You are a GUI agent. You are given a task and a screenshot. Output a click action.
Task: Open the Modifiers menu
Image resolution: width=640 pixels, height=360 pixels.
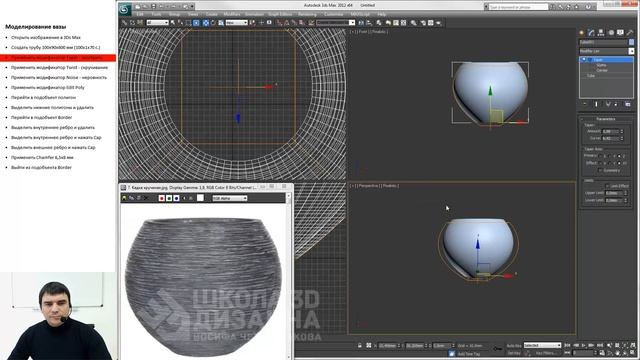pyautogui.click(x=232, y=14)
